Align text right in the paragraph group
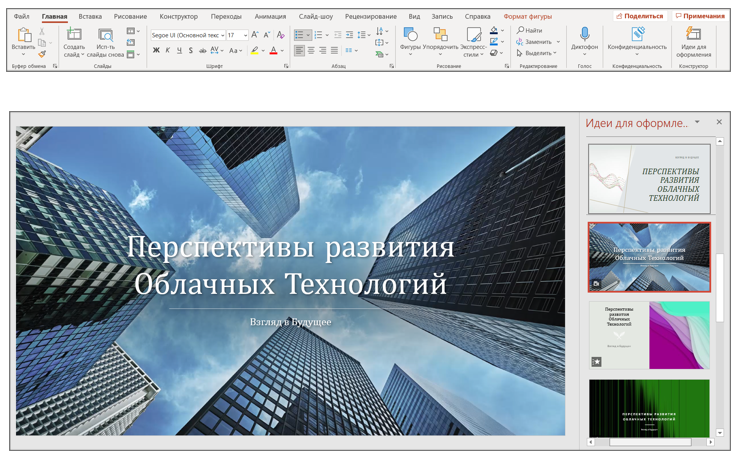Image resolution: width=739 pixels, height=462 pixels. [x=322, y=50]
